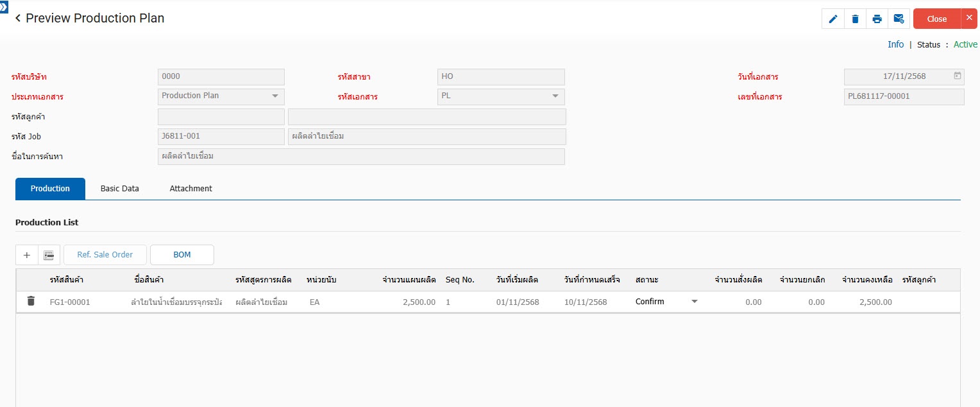Viewport: 980px width, 407px height.
Task: Switch to the Basic Data tab
Action: click(120, 189)
